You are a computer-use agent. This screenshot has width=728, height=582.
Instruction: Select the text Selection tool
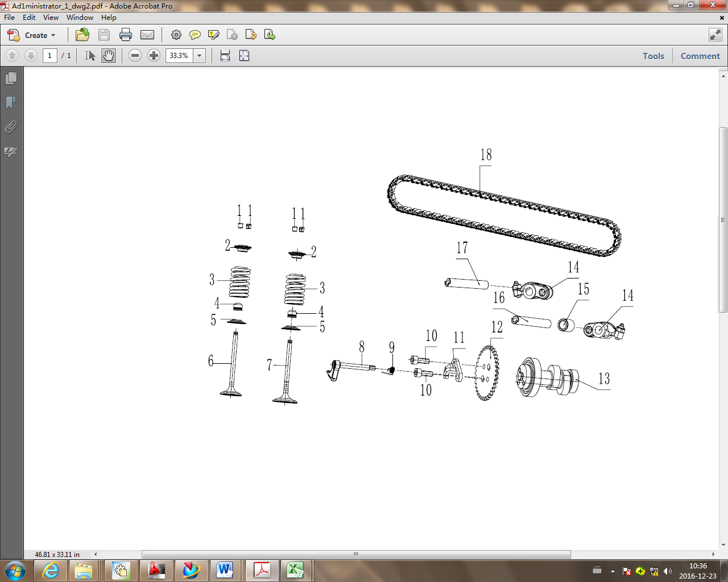pyautogui.click(x=89, y=55)
